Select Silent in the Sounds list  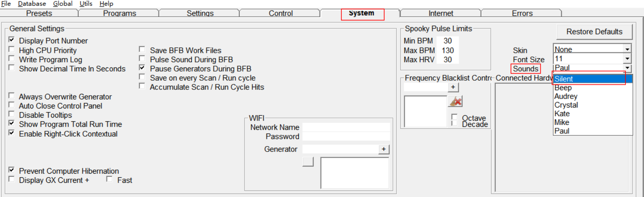(589, 79)
